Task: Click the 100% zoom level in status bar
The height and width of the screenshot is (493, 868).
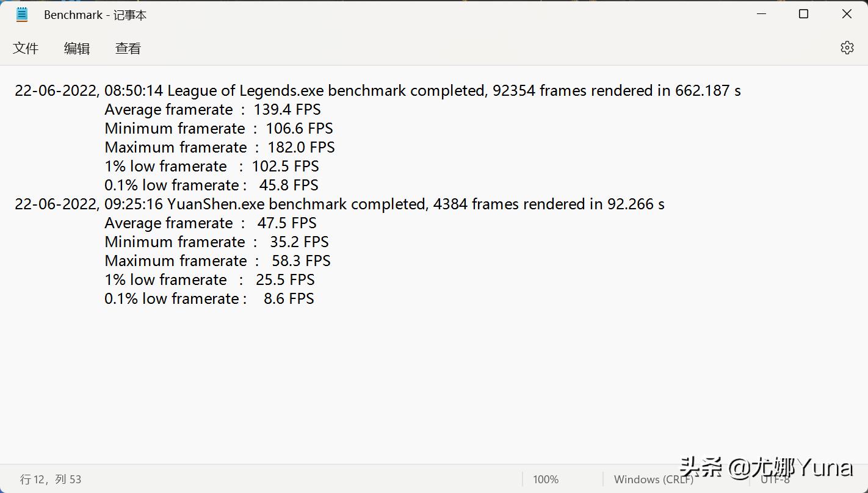Action: [x=546, y=480]
